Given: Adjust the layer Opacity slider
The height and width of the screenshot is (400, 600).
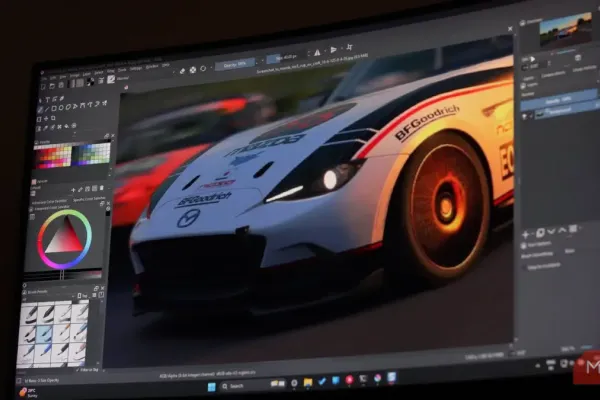Looking at the screenshot, I should pyautogui.click(x=559, y=100).
